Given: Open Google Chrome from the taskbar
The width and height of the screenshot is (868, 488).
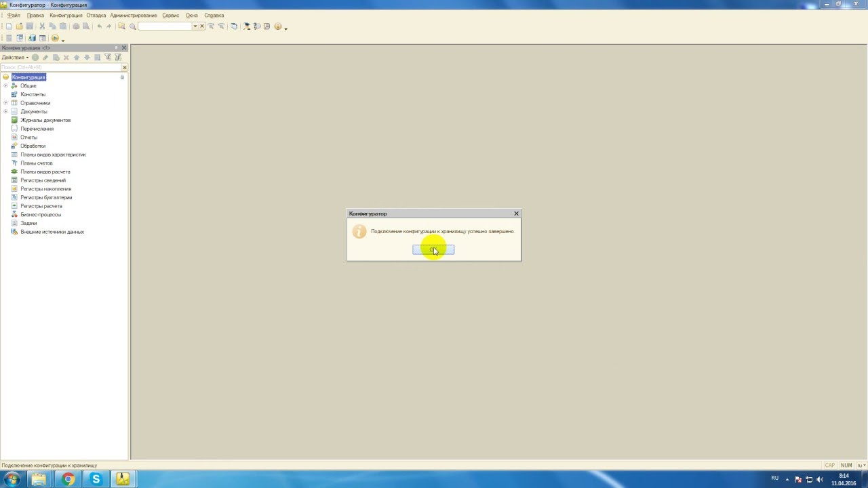Looking at the screenshot, I should (x=68, y=479).
